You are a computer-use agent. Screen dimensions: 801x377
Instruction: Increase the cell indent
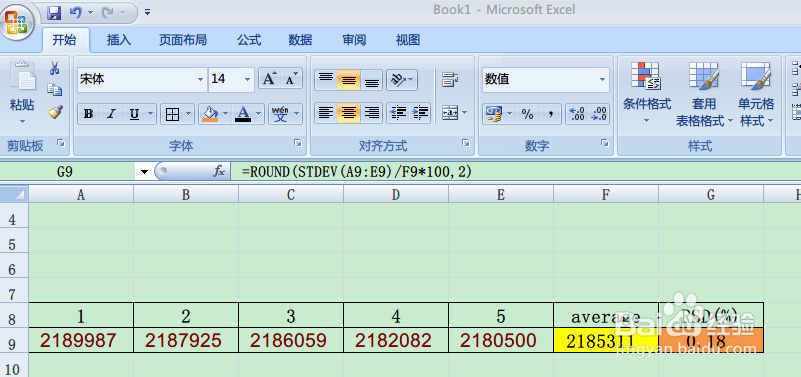(420, 113)
